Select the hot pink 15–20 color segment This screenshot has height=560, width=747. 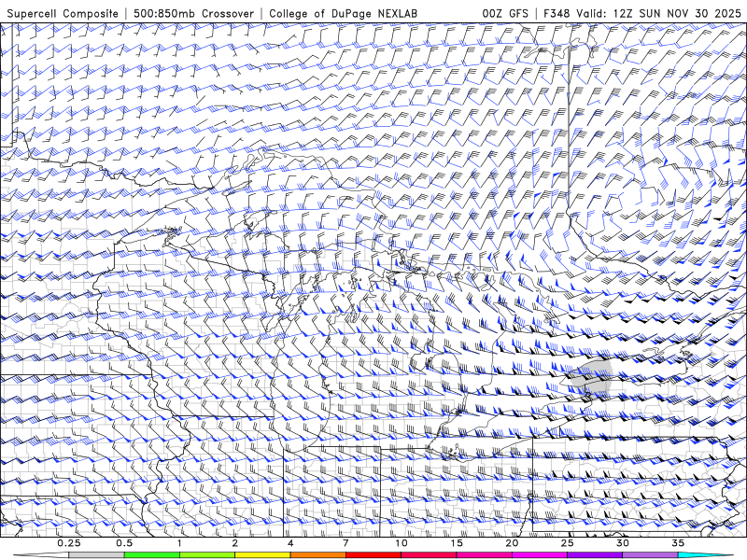(x=484, y=555)
